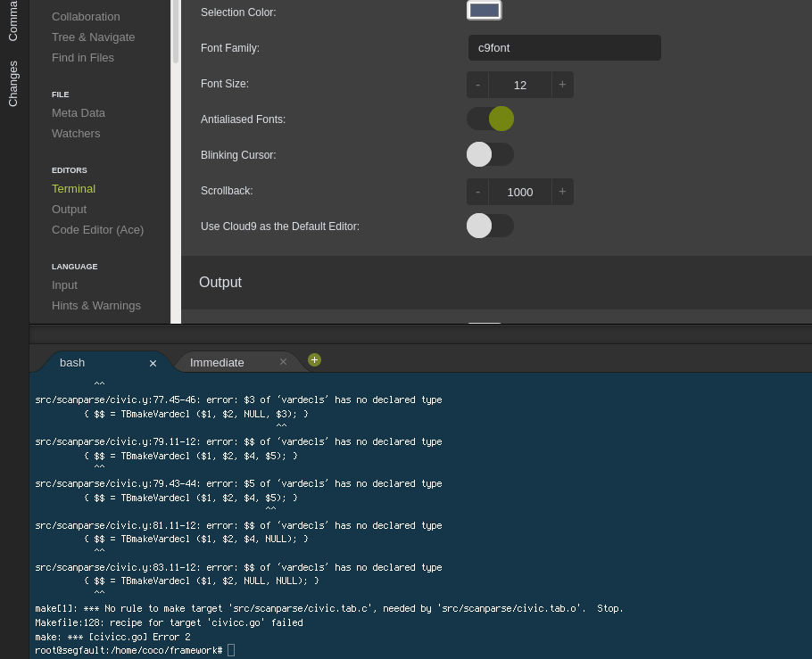Viewport: 812px width, 659px height.
Task: Increase Scrollback value with plus button
Action: click(562, 192)
